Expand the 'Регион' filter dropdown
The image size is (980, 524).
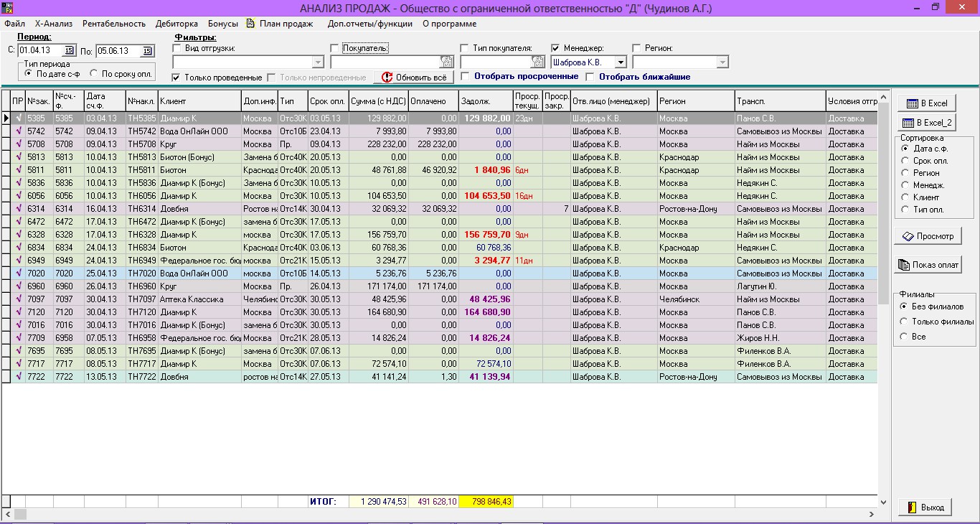722,62
